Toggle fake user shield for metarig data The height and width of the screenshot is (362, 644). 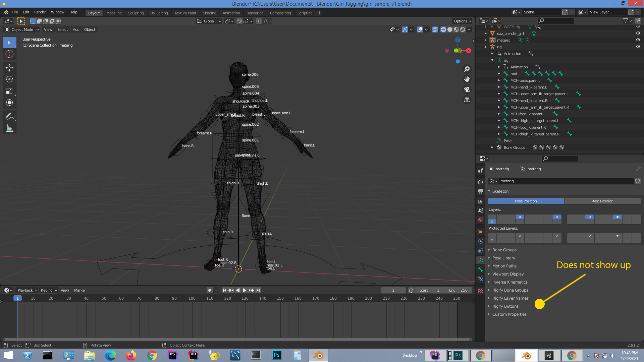point(637,181)
